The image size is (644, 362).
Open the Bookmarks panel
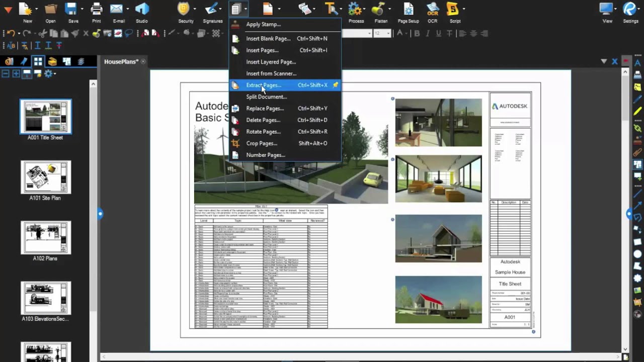tap(23, 61)
